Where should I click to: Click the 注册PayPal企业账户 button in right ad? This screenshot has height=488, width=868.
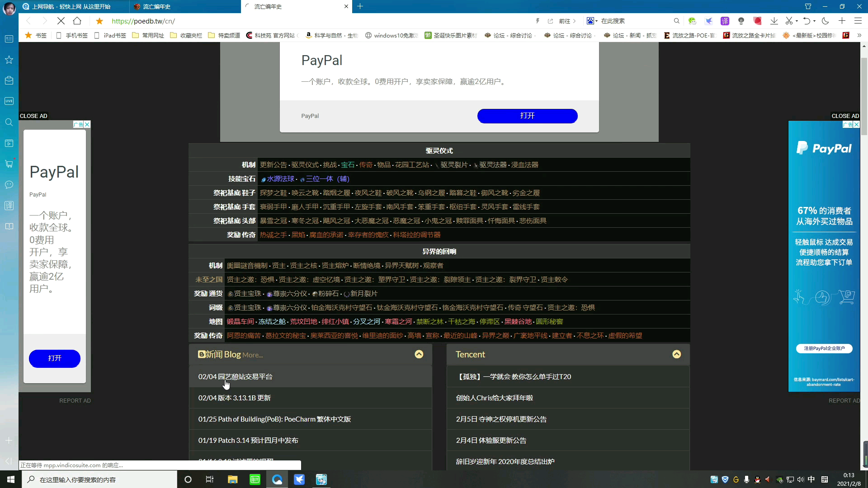click(824, 348)
